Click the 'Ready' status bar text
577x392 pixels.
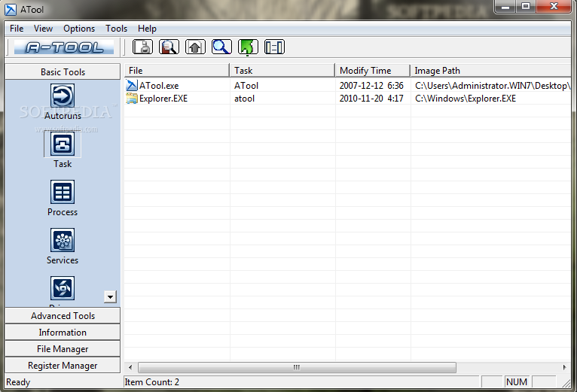click(18, 382)
